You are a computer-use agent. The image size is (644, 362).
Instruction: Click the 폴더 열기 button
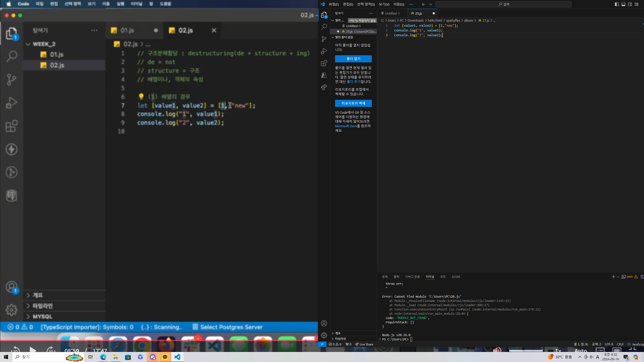tap(353, 59)
